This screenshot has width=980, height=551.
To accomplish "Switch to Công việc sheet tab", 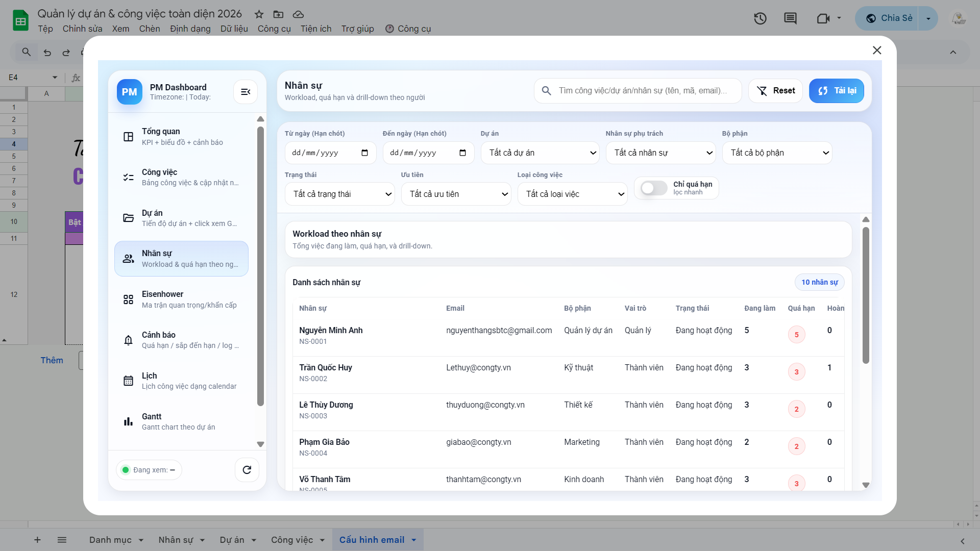I will pyautogui.click(x=291, y=540).
